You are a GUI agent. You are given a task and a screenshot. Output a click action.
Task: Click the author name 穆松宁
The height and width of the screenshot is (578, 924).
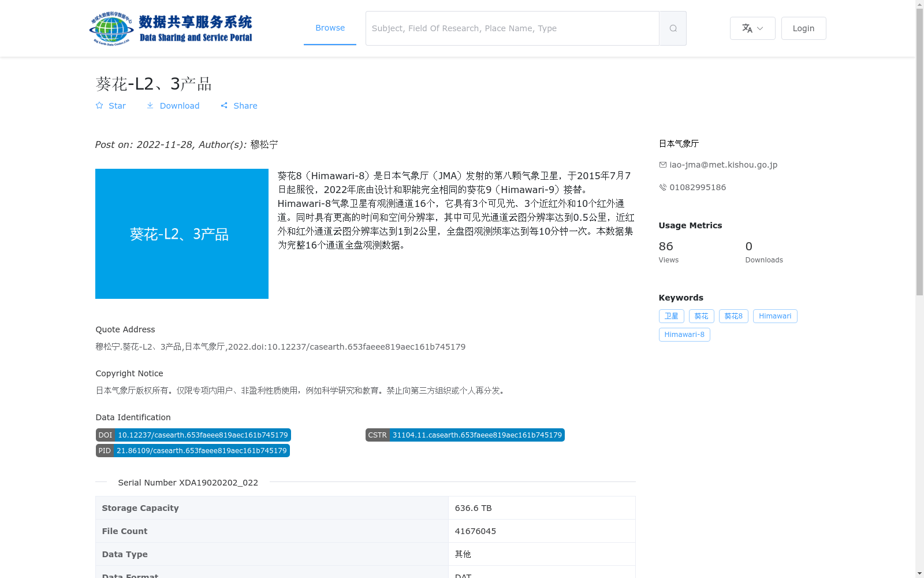tap(264, 144)
